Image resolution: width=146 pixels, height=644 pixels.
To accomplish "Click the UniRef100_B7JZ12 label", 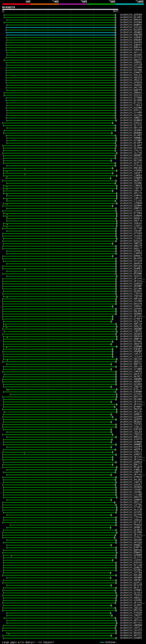I will point(131,103).
